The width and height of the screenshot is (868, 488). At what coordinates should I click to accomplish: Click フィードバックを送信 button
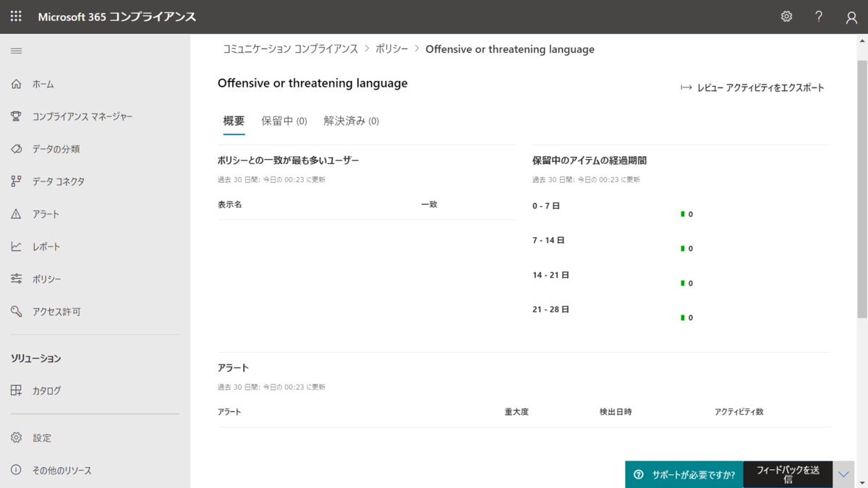click(x=788, y=475)
